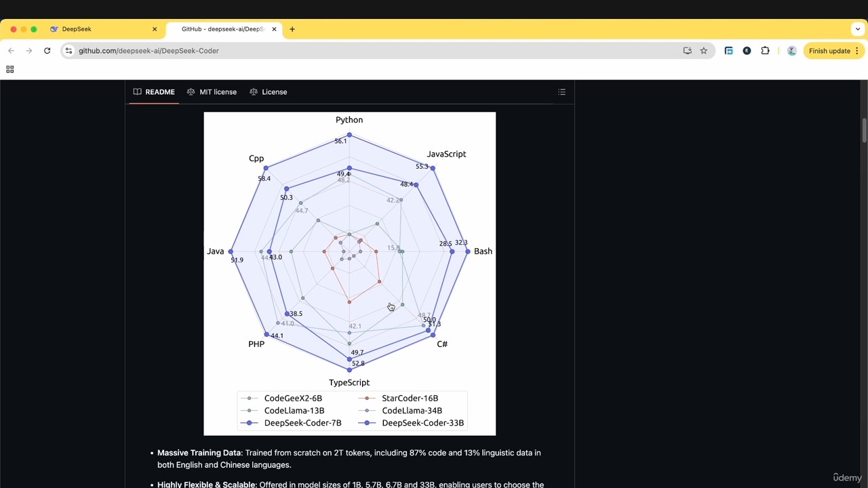Show the README outline list icon
Image resolution: width=868 pixels, height=488 pixels.
561,92
